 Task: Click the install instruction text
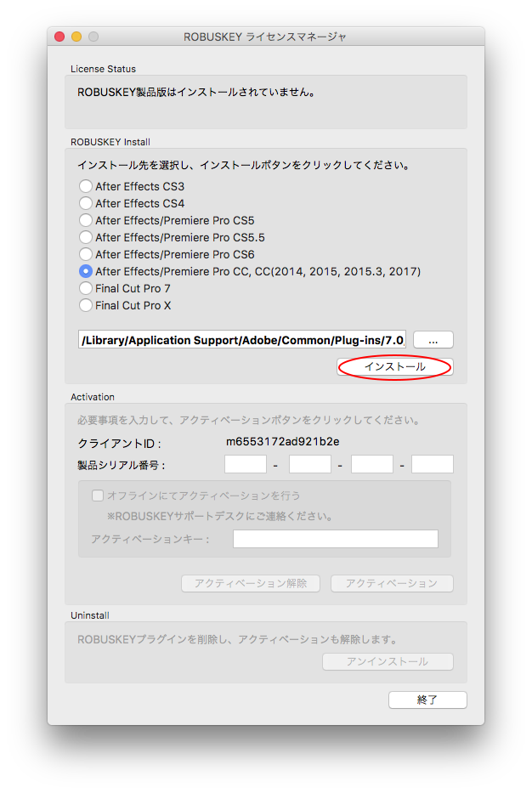tap(244, 165)
